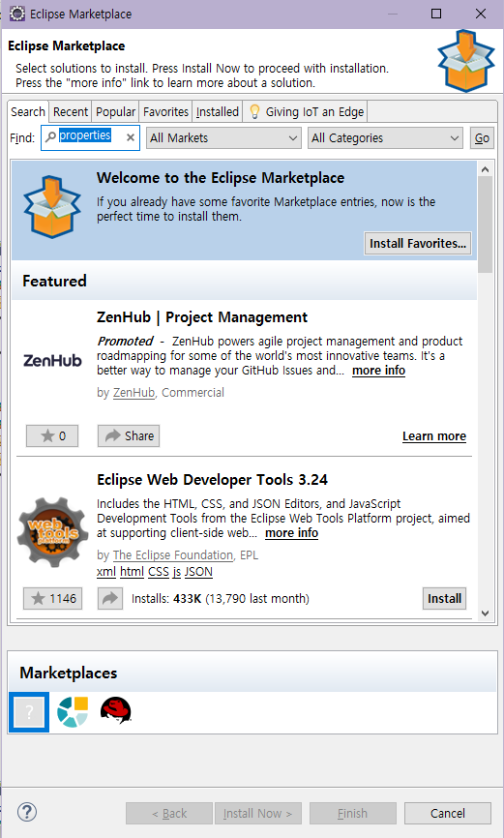Image resolution: width=504 pixels, height=838 pixels.
Task: Click the help question mark button
Action: tap(27, 812)
